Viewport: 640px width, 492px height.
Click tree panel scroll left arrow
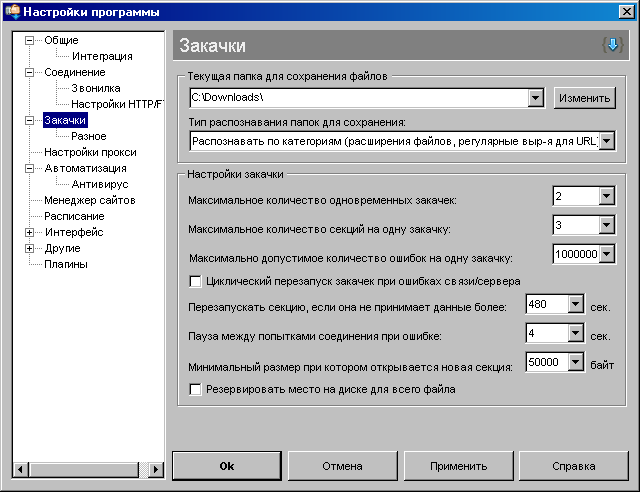pos(21,470)
